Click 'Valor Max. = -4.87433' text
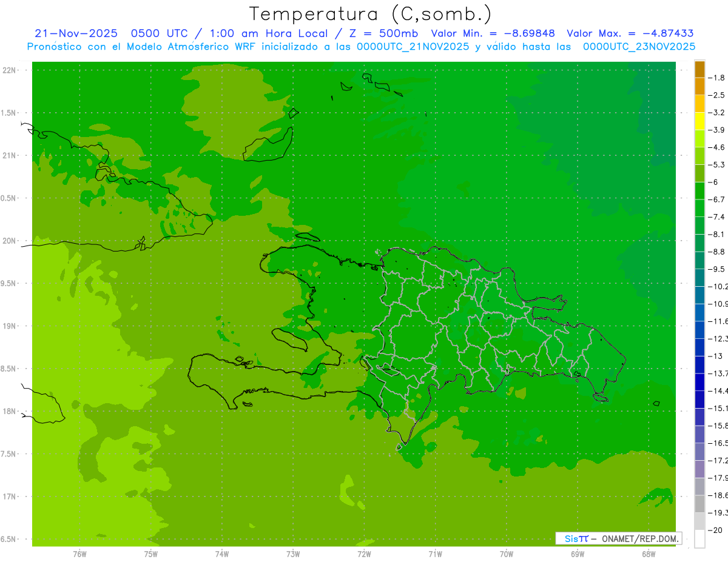The image size is (728, 562). (x=630, y=34)
